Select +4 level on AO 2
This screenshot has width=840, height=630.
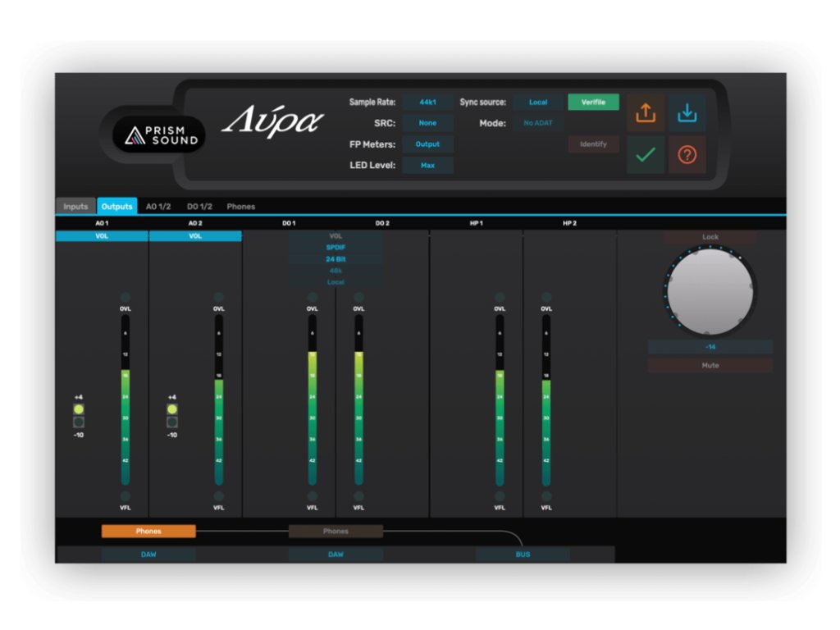click(172, 409)
